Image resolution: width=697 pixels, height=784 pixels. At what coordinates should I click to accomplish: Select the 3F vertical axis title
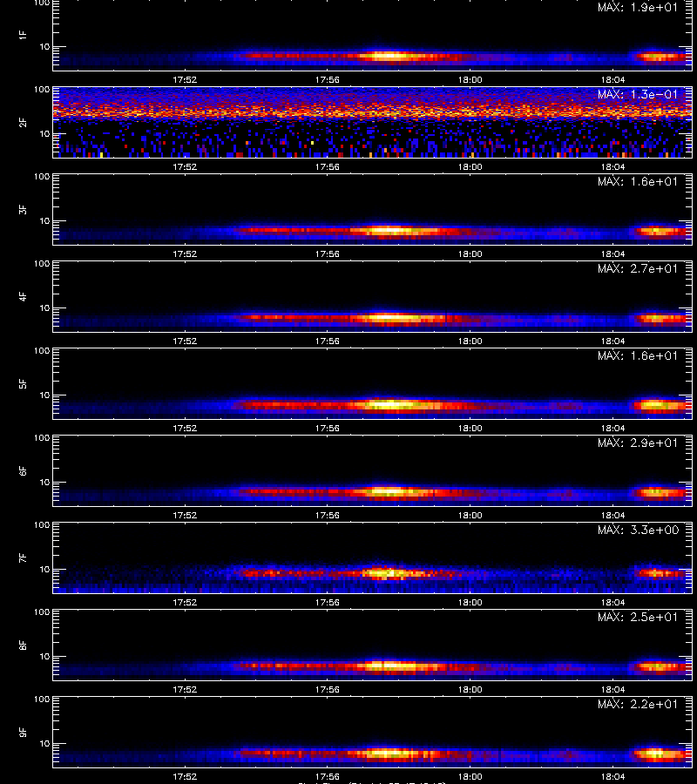click(x=23, y=209)
